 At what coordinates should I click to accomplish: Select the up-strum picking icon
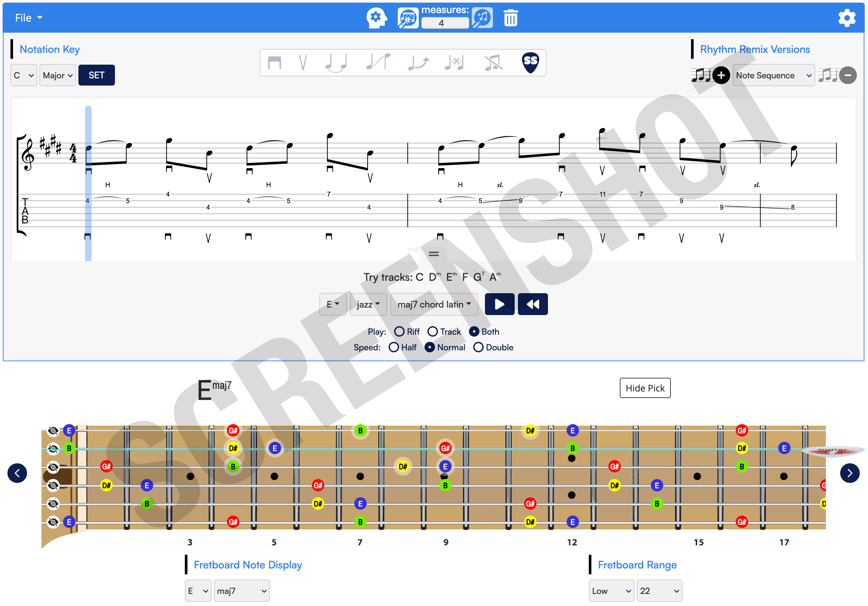pos(303,63)
